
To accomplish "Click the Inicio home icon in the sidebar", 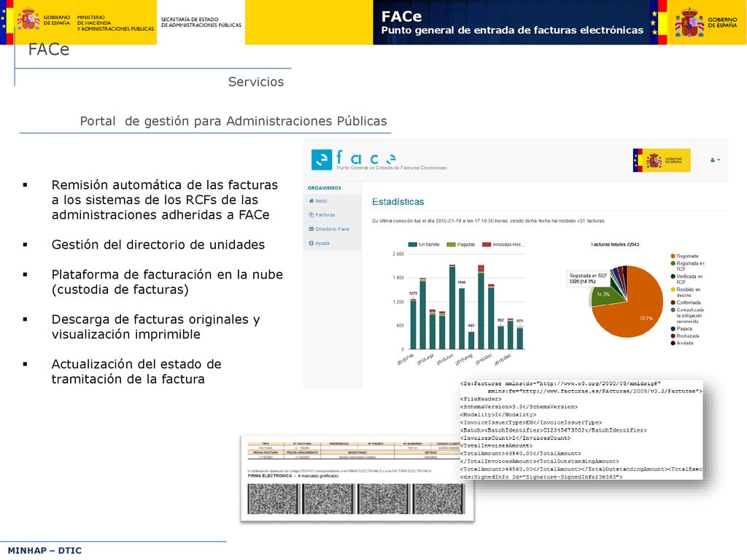I will point(311,201).
